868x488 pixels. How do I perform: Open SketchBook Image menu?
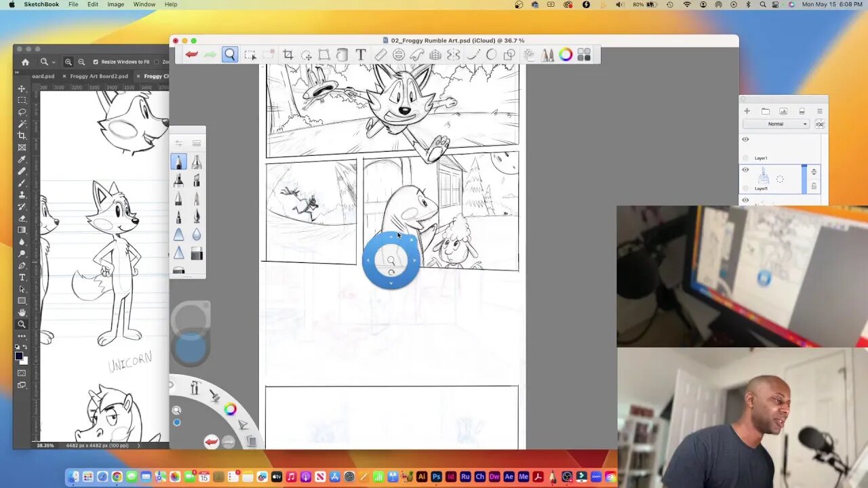[116, 5]
